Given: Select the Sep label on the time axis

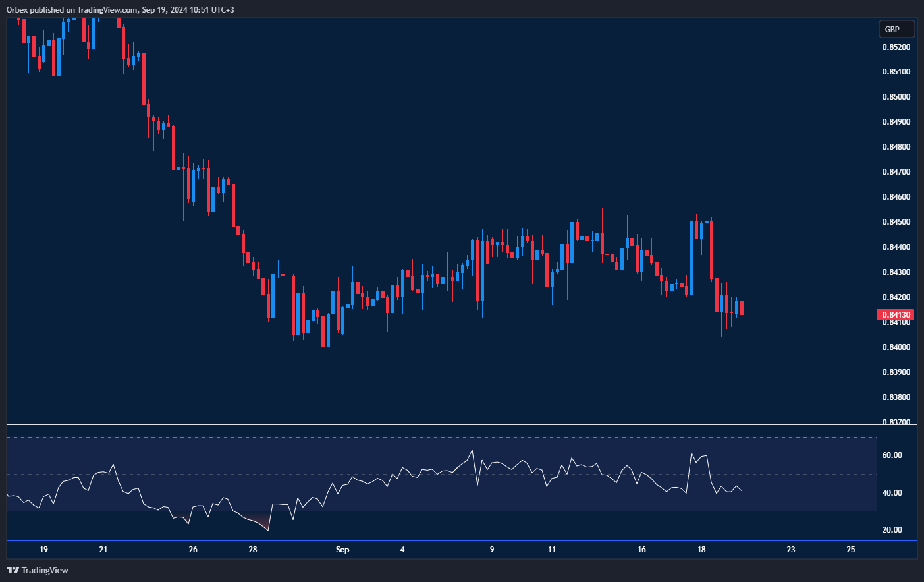Looking at the screenshot, I should (x=342, y=550).
